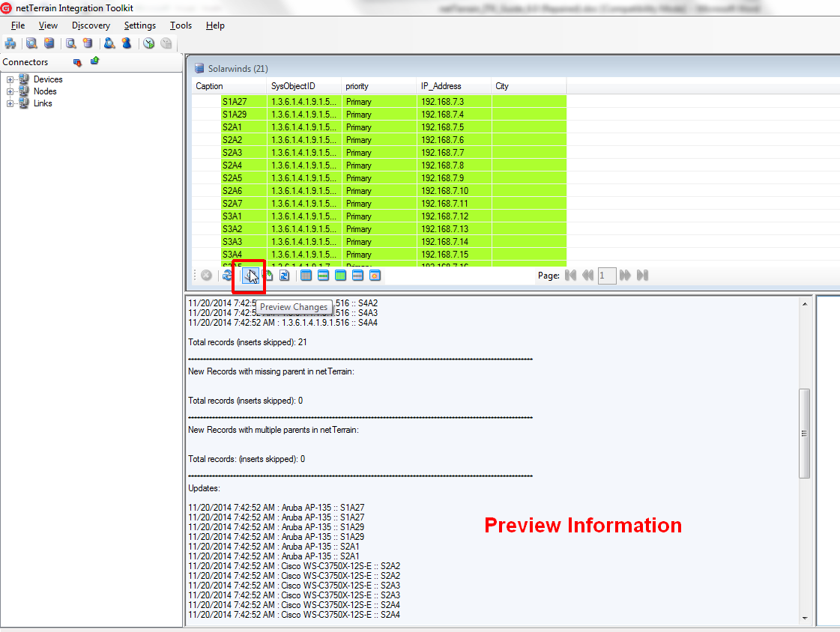The height and width of the screenshot is (632, 840).
Task: Sort by the IP_Address column header
Action: [453, 86]
